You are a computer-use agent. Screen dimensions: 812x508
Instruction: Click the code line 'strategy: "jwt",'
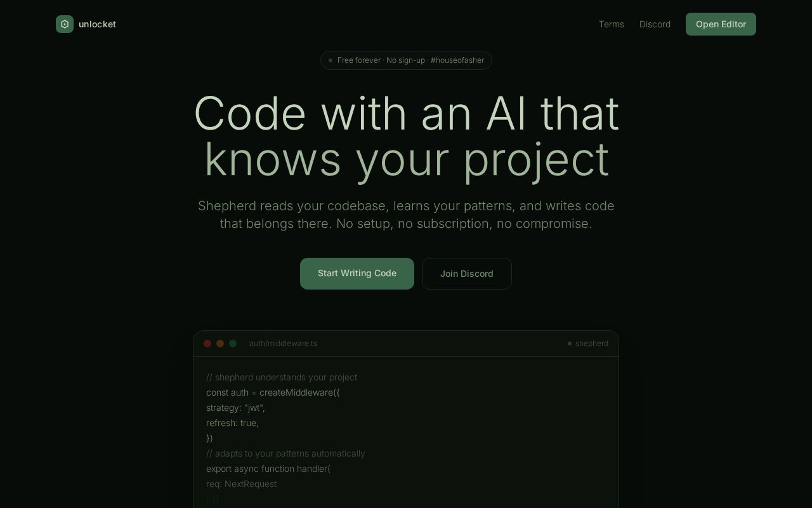[235, 408]
